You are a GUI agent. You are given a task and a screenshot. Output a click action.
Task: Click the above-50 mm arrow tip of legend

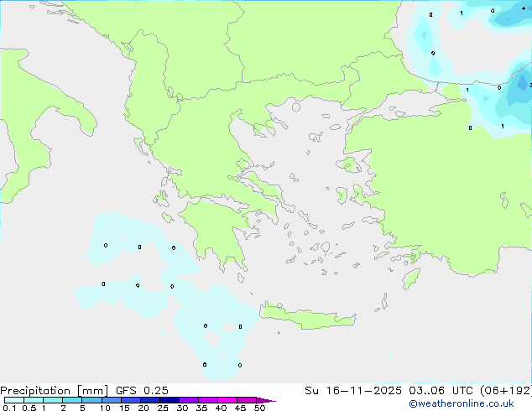tap(266, 400)
